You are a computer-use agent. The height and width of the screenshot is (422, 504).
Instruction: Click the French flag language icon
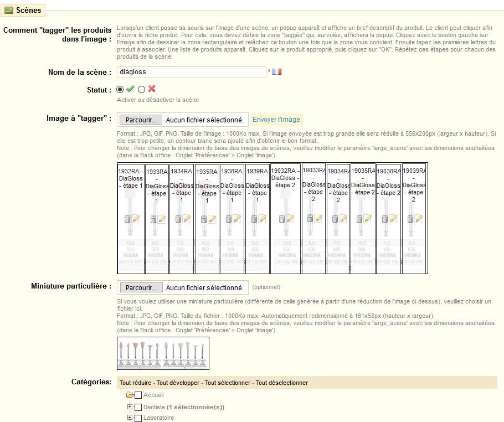click(x=277, y=71)
